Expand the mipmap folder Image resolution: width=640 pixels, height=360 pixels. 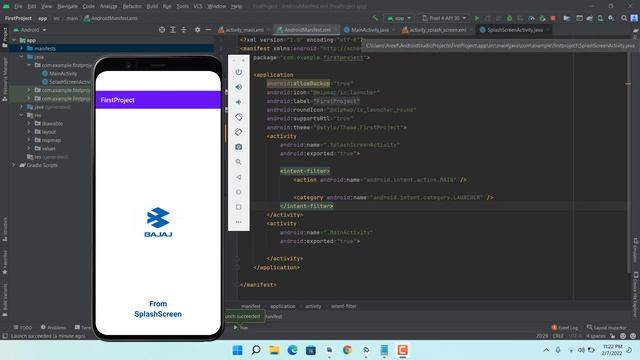29,140
